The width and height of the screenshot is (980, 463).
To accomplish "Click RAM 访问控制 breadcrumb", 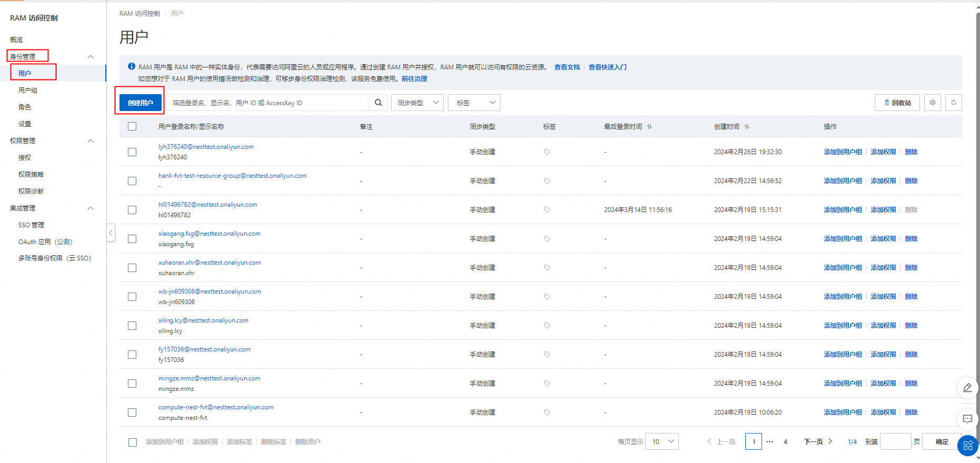I will point(139,13).
